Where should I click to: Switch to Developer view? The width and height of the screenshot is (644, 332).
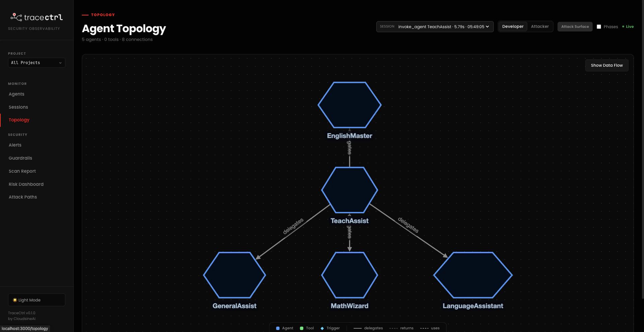coord(513,26)
